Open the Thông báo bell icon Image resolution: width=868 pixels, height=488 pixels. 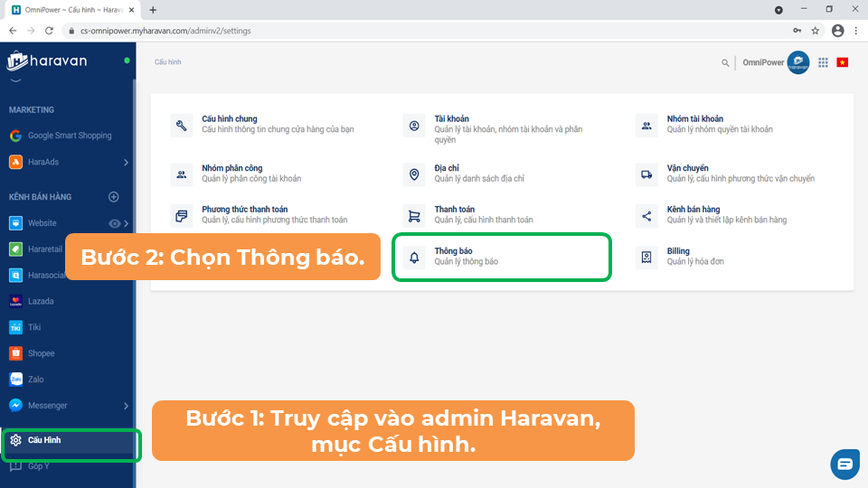coord(414,258)
